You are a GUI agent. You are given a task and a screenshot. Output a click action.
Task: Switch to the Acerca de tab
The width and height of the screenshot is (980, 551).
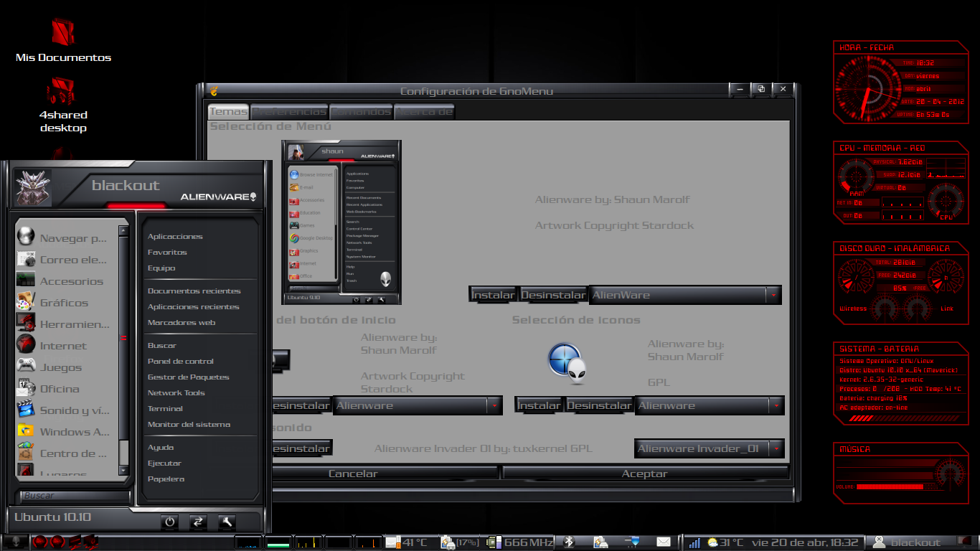(424, 111)
